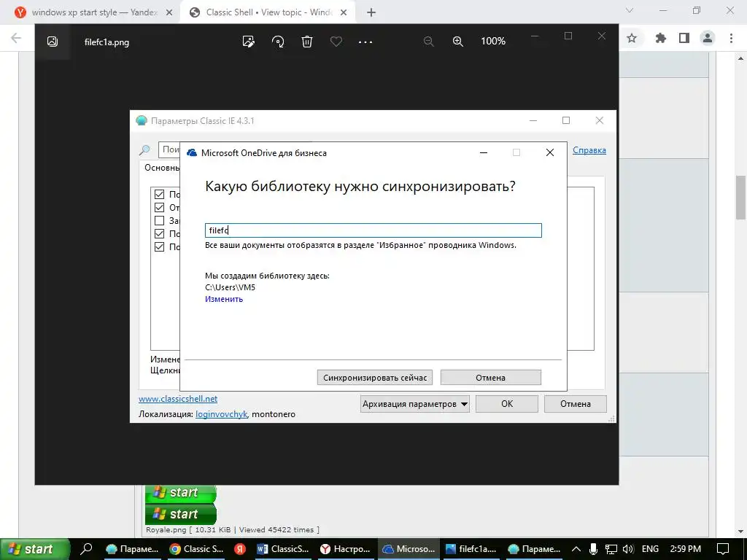Toggle the checked От checkbox

(159, 208)
